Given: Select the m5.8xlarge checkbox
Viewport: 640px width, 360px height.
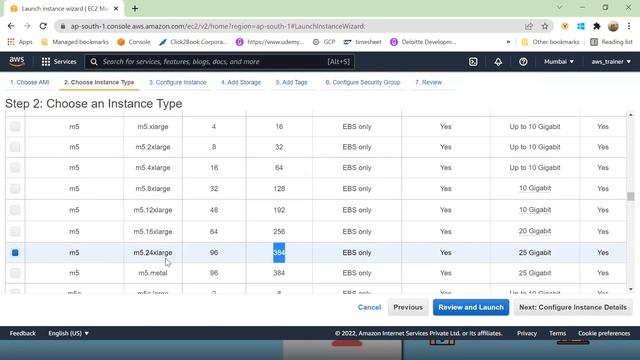Looking at the screenshot, I should click(15, 189).
